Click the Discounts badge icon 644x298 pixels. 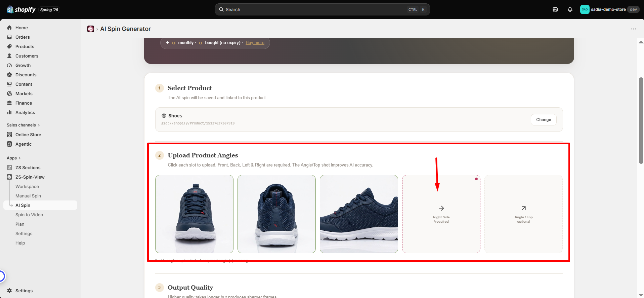coord(9,75)
